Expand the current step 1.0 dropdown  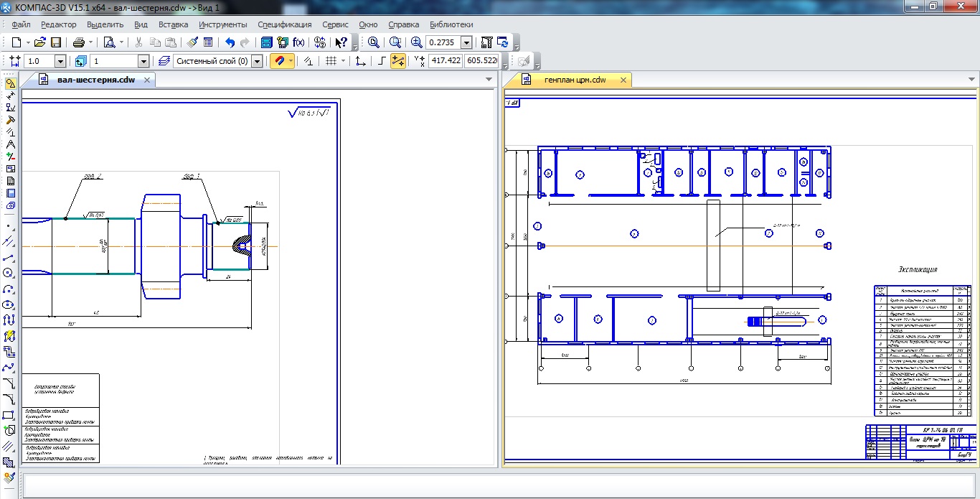click(60, 62)
